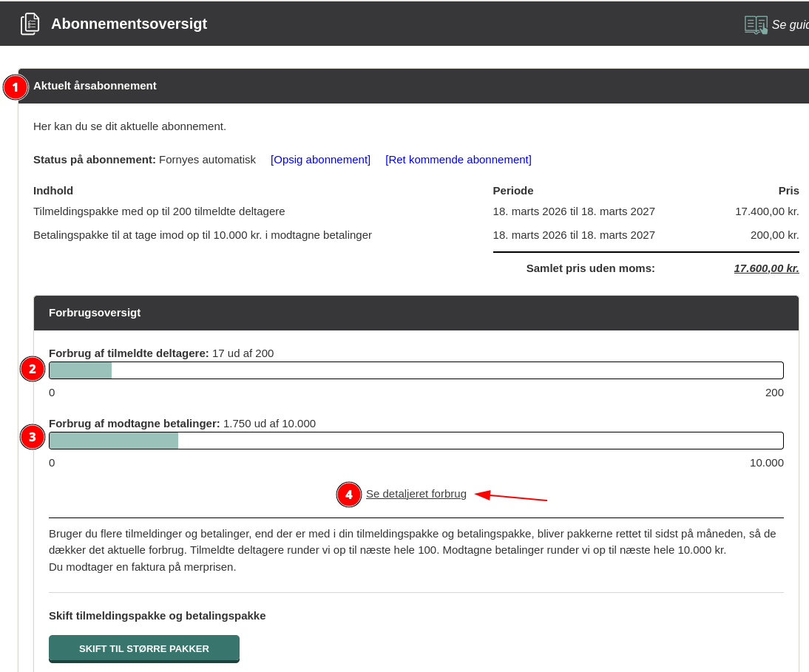Select the Tilmeldingspakke 200 deltagere row
The height and width of the screenshot is (672, 809).
point(416,211)
